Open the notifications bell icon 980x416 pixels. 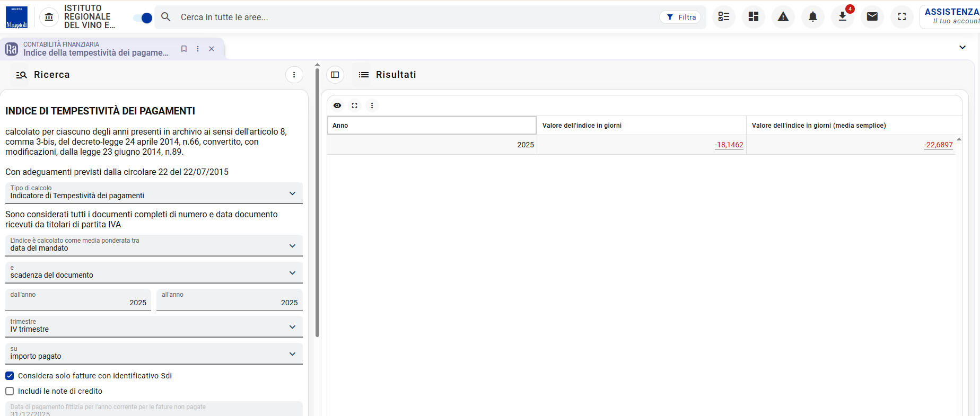point(812,17)
